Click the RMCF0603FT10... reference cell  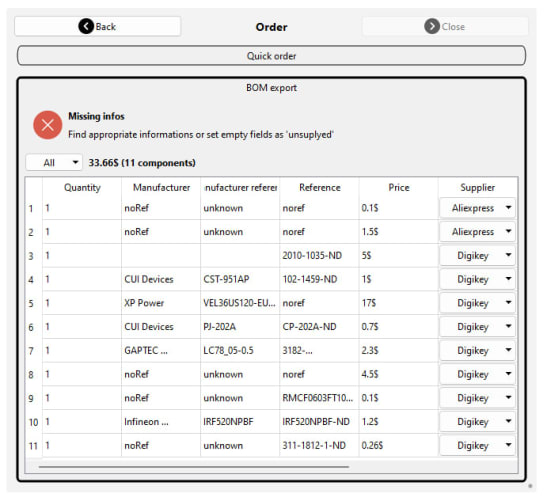(320, 398)
